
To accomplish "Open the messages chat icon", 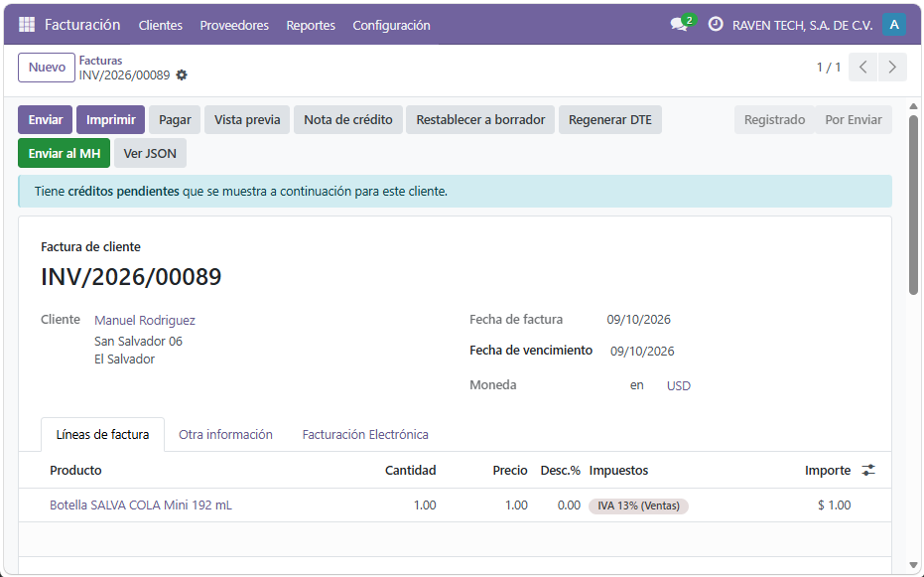I will [680, 25].
